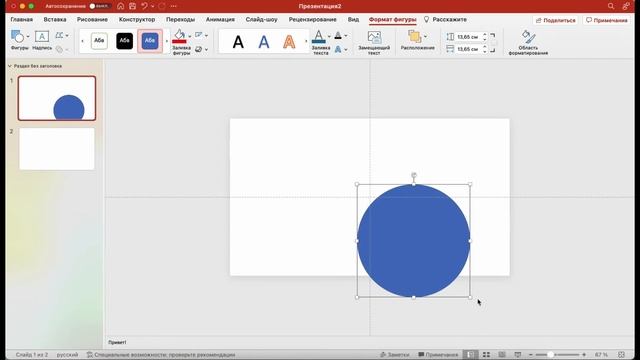
Task: Click the Save icon in title bar
Action: point(133,6)
